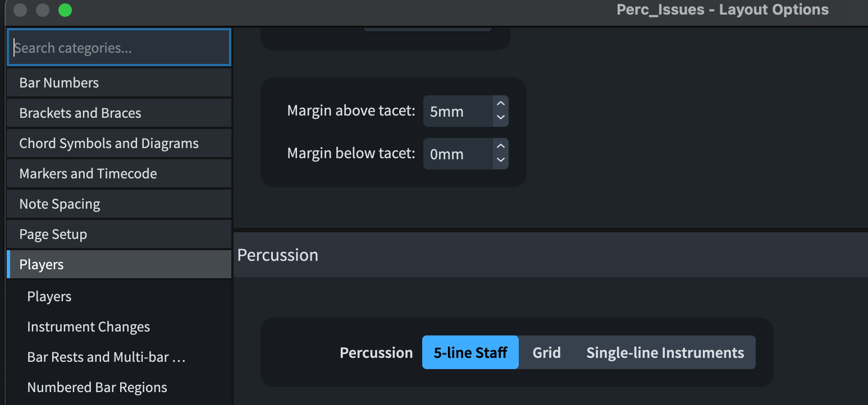Image resolution: width=868 pixels, height=405 pixels.
Task: Click the Margin above tacet field
Action: click(458, 111)
